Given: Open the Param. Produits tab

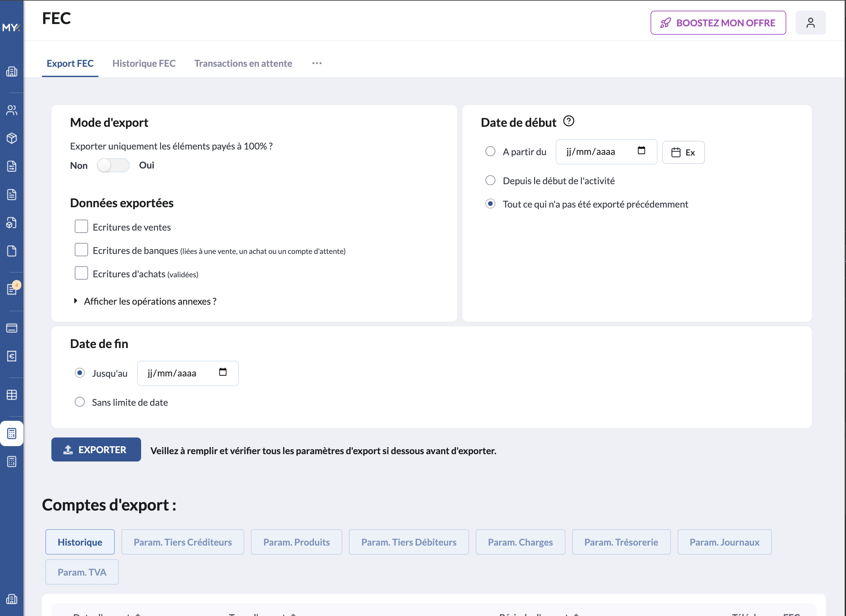Looking at the screenshot, I should [296, 542].
